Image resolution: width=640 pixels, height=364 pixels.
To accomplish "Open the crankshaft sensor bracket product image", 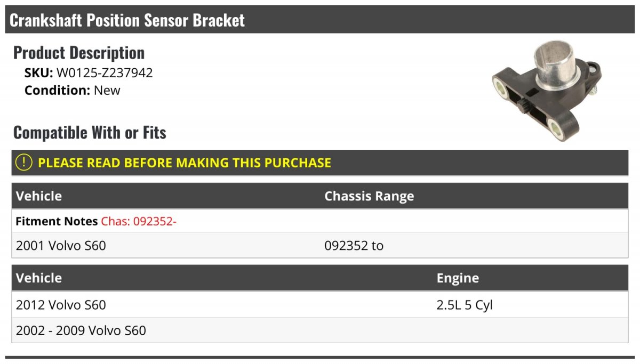I will tap(547, 91).
